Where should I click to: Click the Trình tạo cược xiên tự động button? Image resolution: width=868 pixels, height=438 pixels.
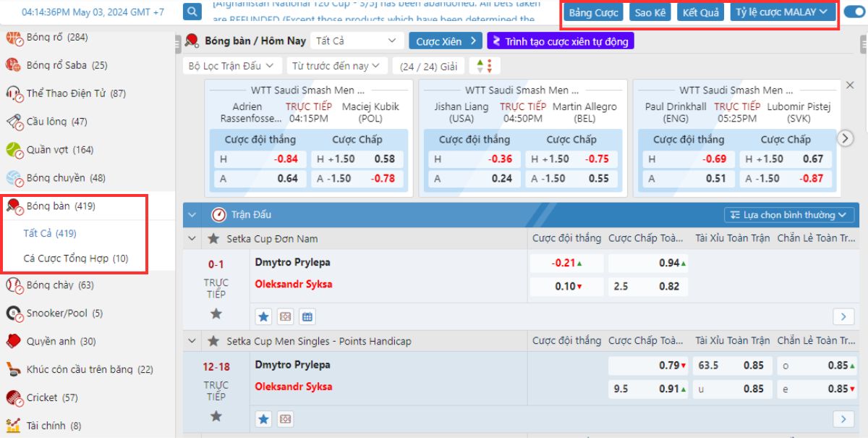(x=561, y=41)
